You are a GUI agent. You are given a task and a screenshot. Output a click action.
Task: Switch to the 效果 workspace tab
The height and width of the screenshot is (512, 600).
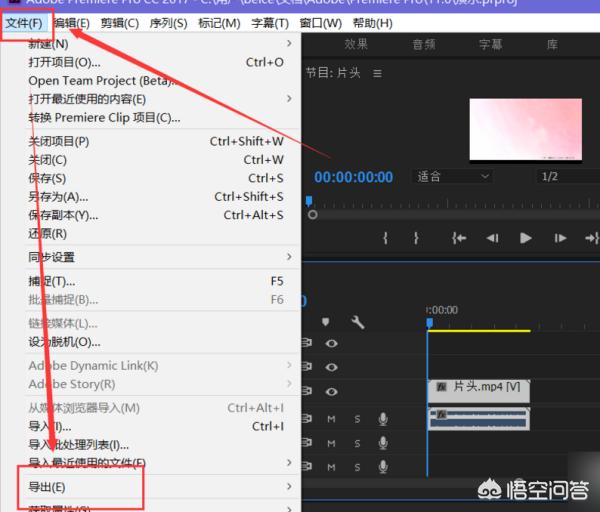[356, 44]
